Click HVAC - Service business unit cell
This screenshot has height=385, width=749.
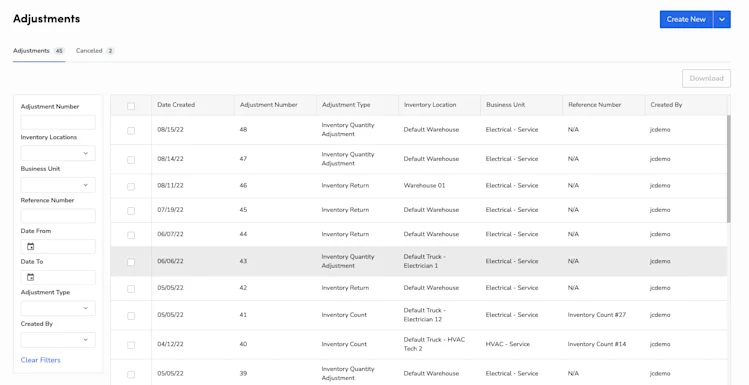coord(507,344)
